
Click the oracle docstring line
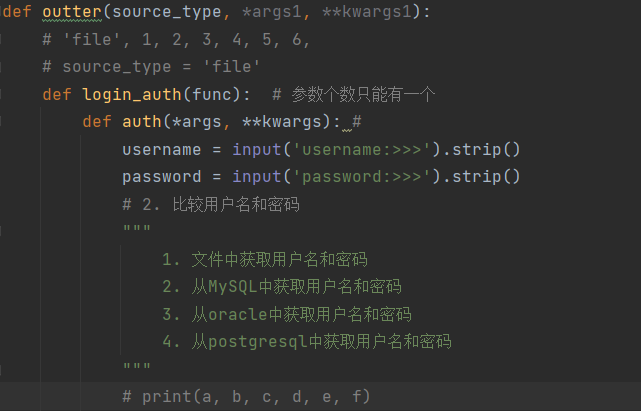[286, 314]
